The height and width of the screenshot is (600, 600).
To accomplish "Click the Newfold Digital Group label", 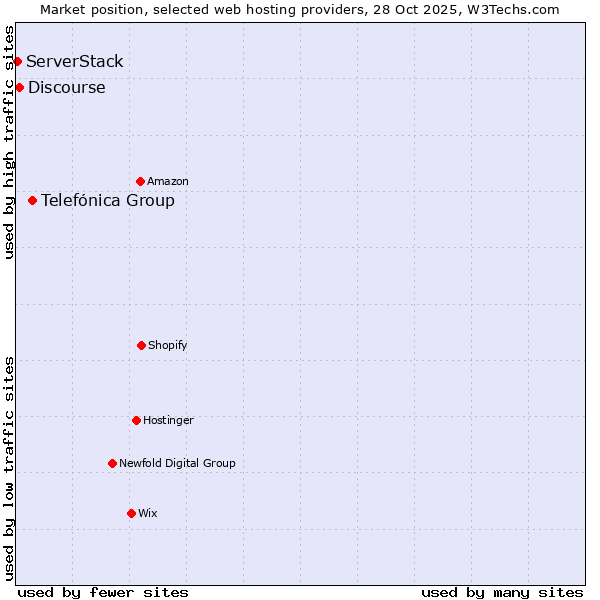I will [x=177, y=464].
